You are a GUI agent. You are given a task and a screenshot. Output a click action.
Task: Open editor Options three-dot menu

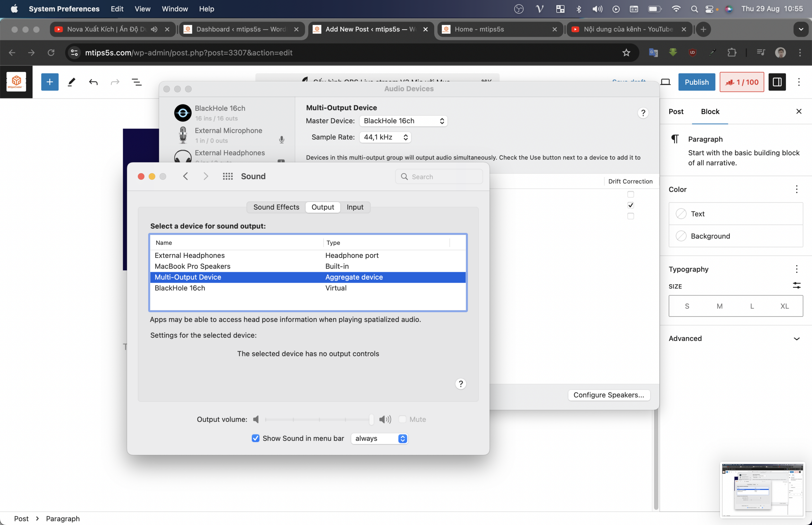pyautogui.click(x=799, y=82)
